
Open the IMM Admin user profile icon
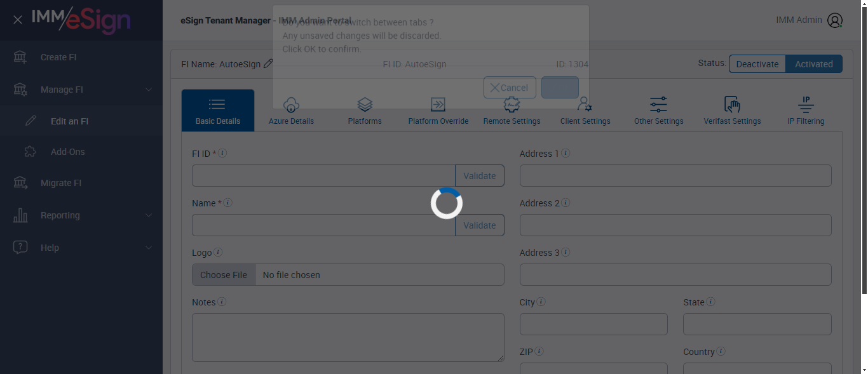tap(835, 20)
